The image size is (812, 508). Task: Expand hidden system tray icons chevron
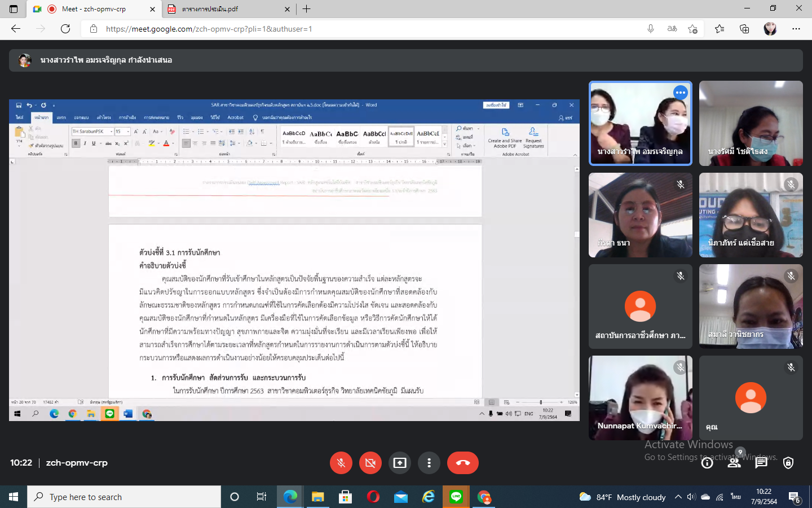pyautogui.click(x=678, y=497)
